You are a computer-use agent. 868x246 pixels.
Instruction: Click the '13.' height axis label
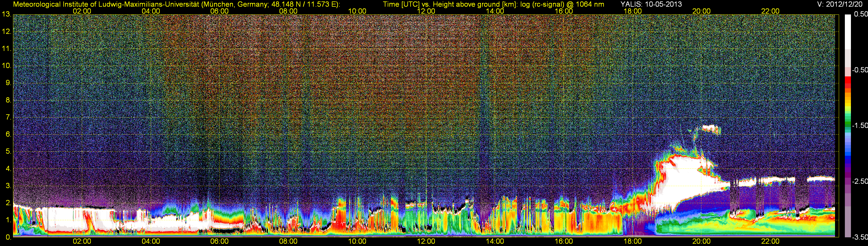point(6,14)
